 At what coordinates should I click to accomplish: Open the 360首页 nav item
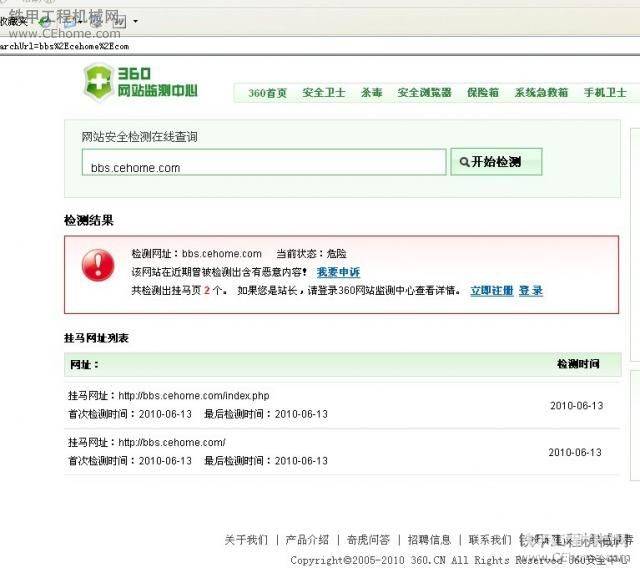267,93
